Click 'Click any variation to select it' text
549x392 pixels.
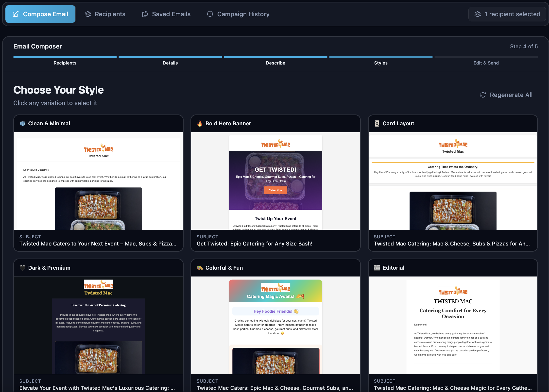[55, 103]
